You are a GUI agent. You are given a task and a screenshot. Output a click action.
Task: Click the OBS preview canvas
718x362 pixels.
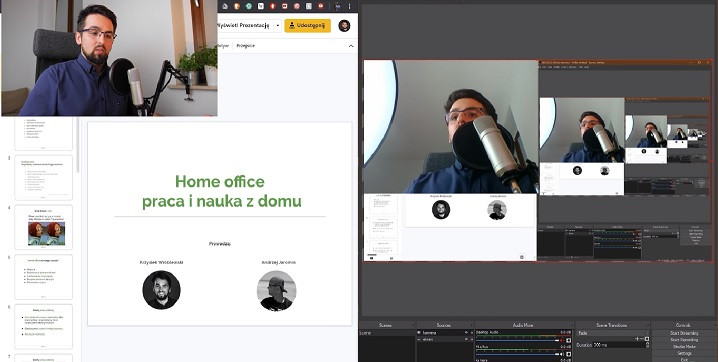pos(538,161)
